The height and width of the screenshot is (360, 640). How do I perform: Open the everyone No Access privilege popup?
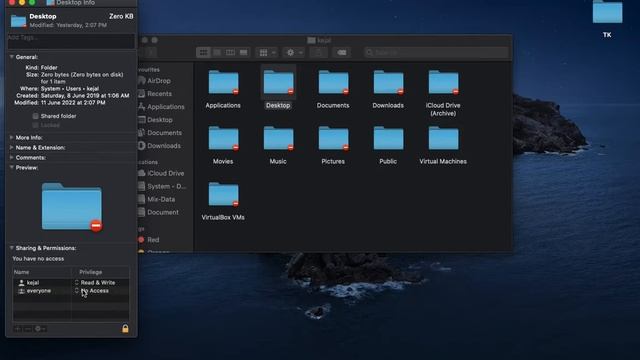(x=92, y=291)
